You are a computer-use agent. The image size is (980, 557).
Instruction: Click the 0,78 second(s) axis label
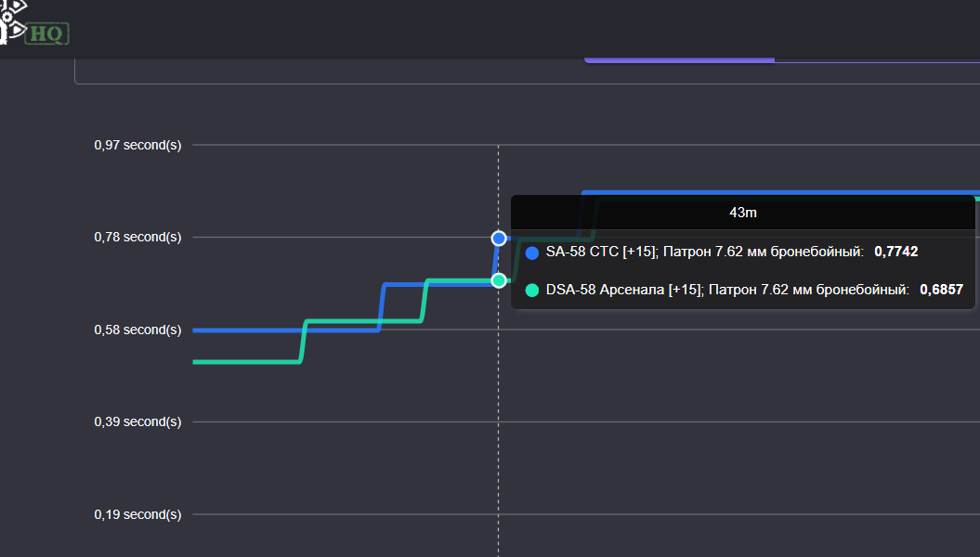click(x=137, y=238)
